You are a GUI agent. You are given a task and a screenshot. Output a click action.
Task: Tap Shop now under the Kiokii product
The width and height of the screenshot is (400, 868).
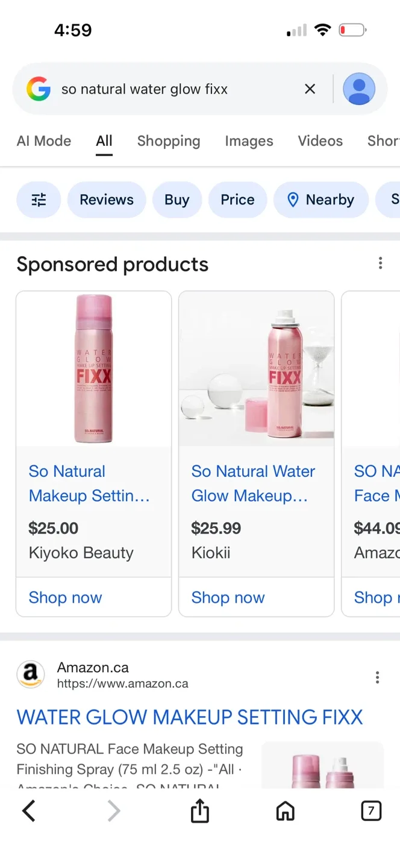pyautogui.click(x=228, y=597)
